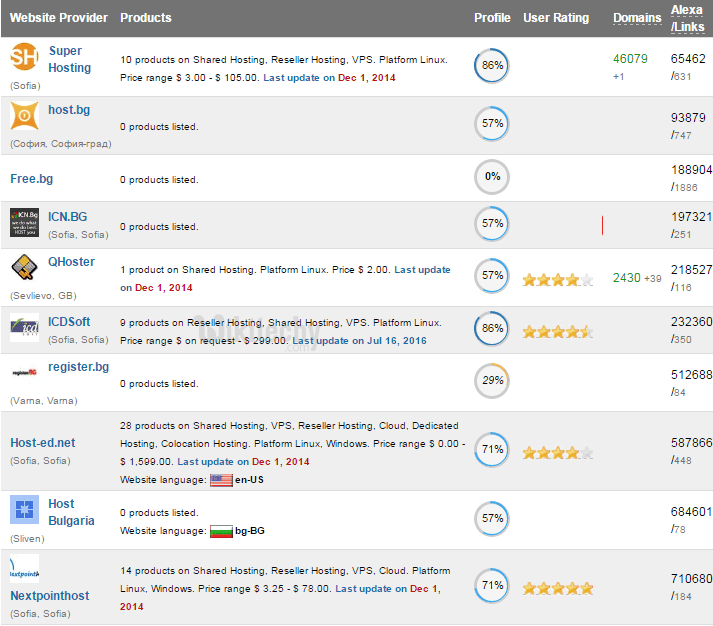Click the User Rating column header
713x626 pixels.
point(556,18)
